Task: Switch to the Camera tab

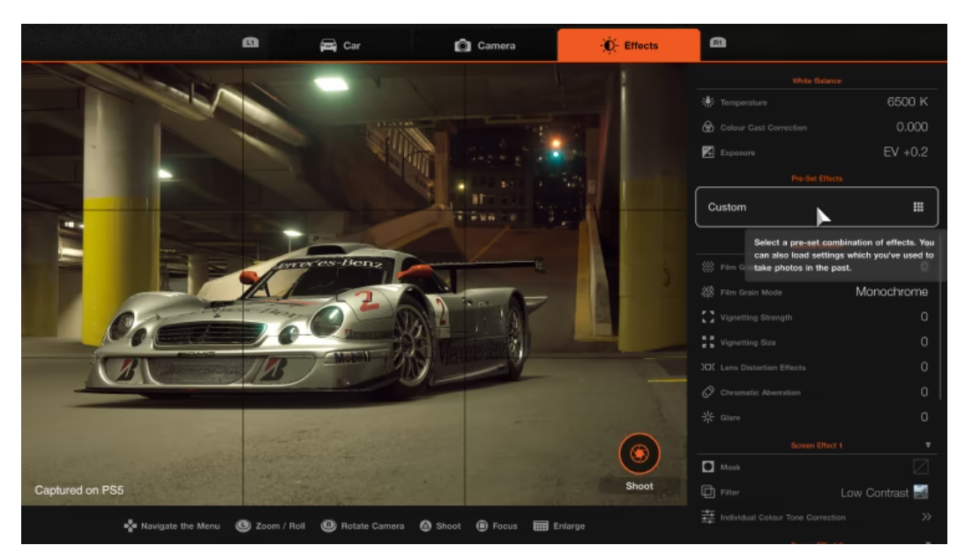Action: click(x=485, y=46)
